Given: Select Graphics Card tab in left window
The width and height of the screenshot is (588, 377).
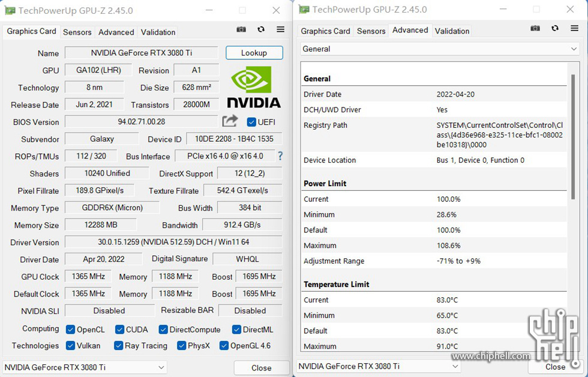Looking at the screenshot, I should pos(31,31).
